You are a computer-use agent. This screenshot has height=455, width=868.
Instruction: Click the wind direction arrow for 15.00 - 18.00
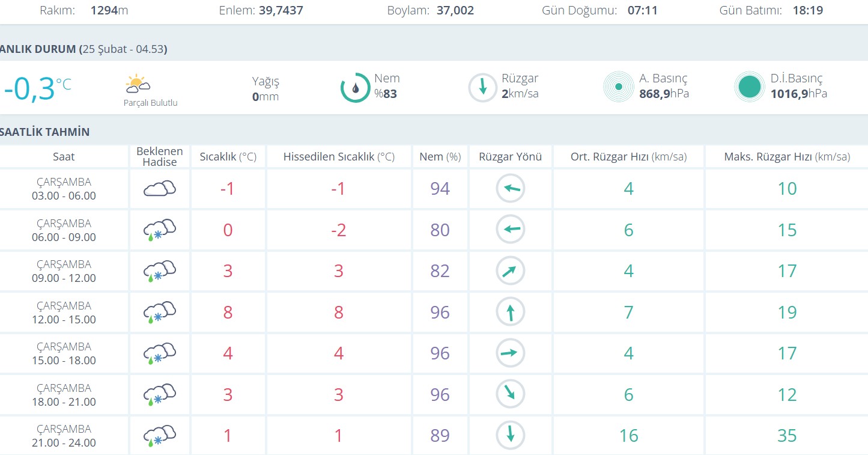(x=510, y=353)
